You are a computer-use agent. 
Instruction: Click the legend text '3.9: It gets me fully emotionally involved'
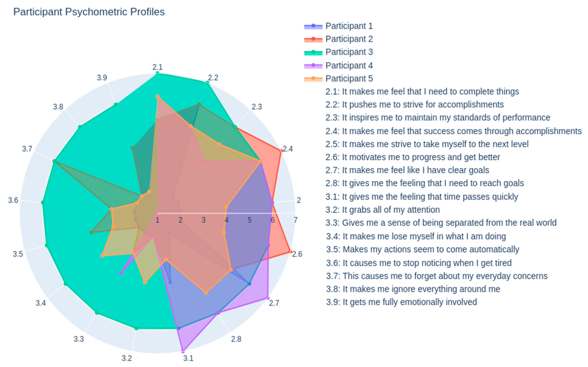click(401, 302)
